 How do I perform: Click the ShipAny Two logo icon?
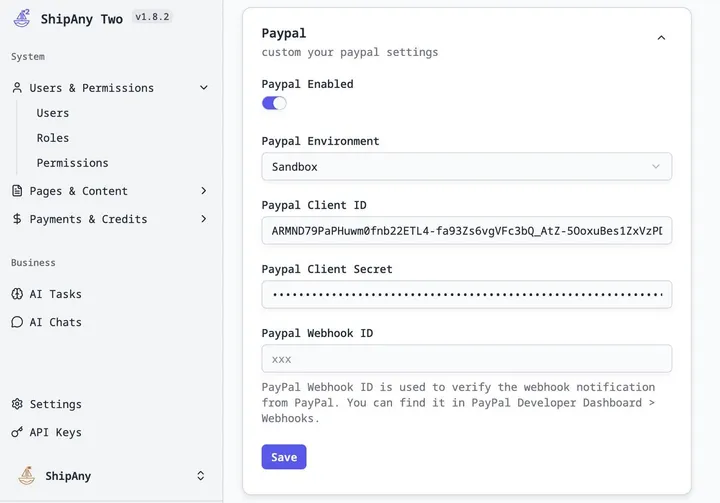point(22,18)
